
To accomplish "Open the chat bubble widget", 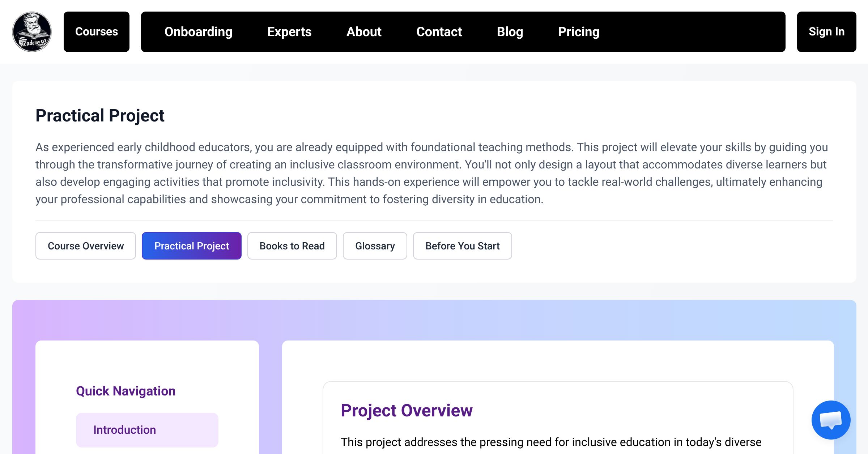I will [831, 420].
